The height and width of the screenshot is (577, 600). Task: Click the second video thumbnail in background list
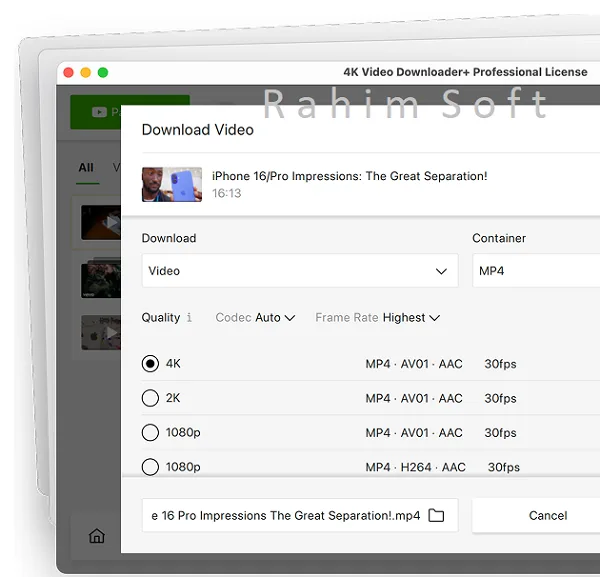[101, 280]
